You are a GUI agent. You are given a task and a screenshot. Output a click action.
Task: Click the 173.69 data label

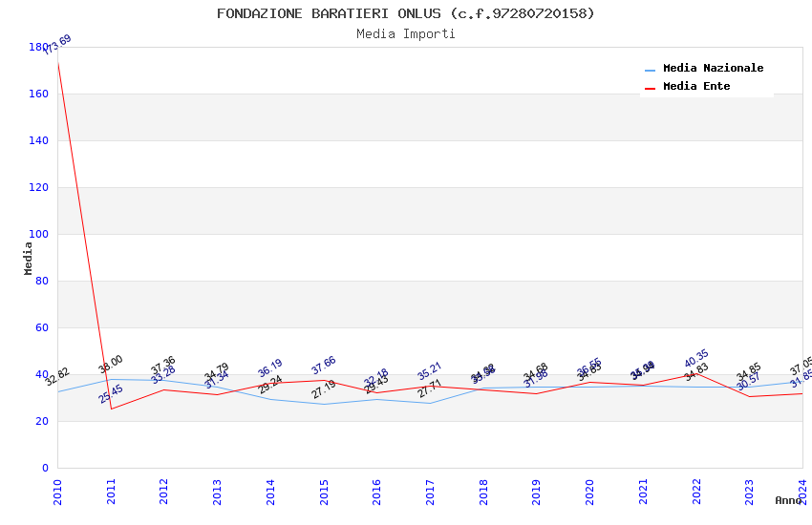pos(57,45)
